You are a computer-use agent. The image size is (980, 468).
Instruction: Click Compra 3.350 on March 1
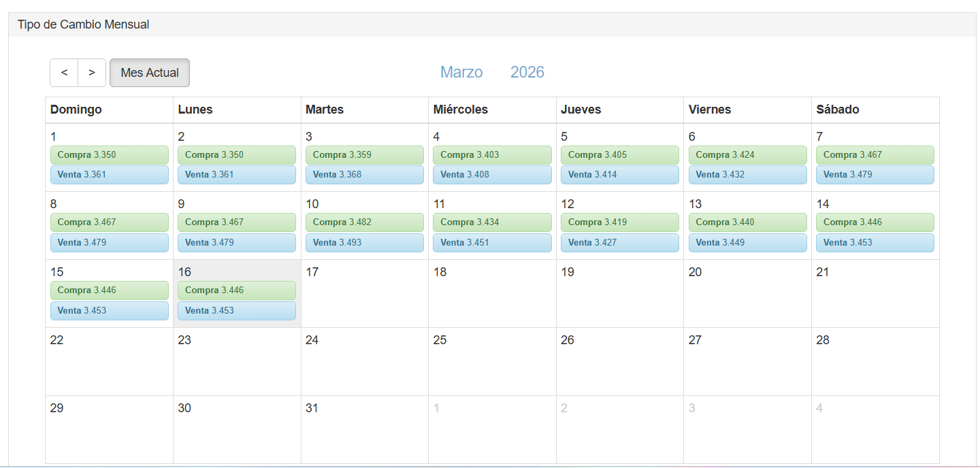(x=109, y=154)
